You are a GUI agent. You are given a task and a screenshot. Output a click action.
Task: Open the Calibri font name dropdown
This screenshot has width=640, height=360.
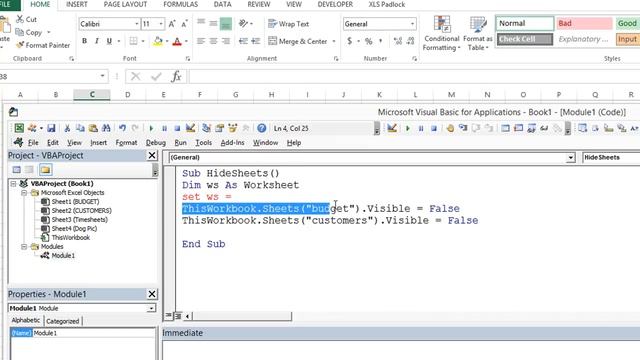(x=136, y=24)
